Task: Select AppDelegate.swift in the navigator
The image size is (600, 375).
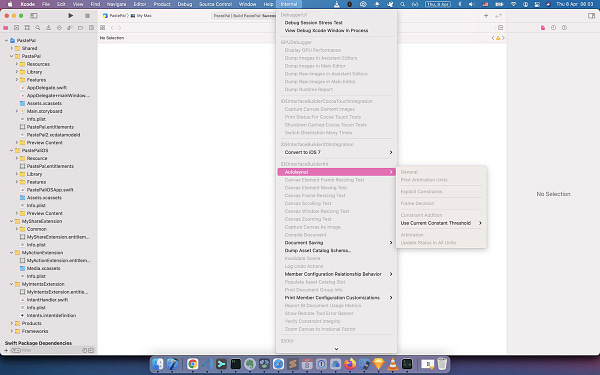Action: [47, 88]
